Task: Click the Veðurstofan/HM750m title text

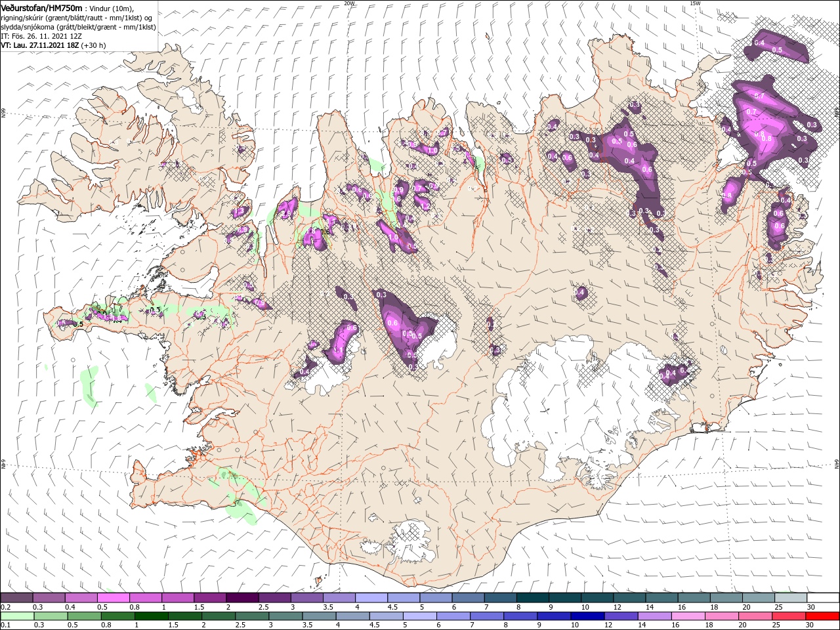Action: pyautogui.click(x=41, y=7)
